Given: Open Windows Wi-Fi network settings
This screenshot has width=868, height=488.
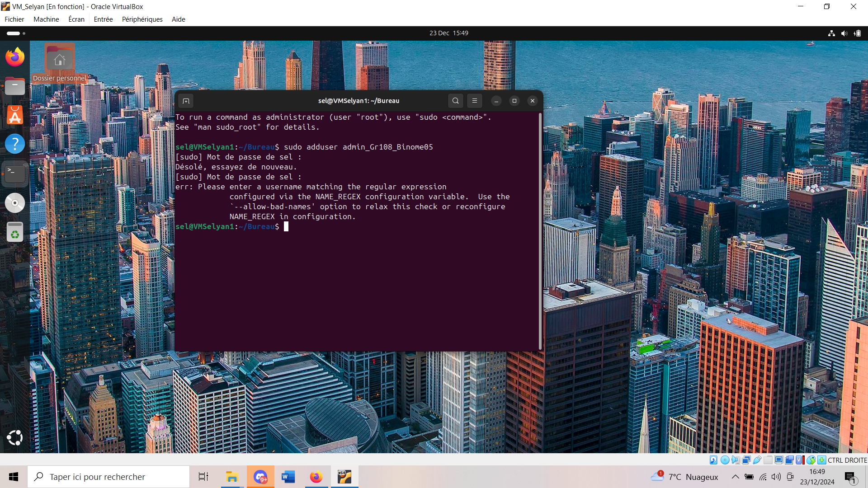Looking at the screenshot, I should (x=763, y=477).
